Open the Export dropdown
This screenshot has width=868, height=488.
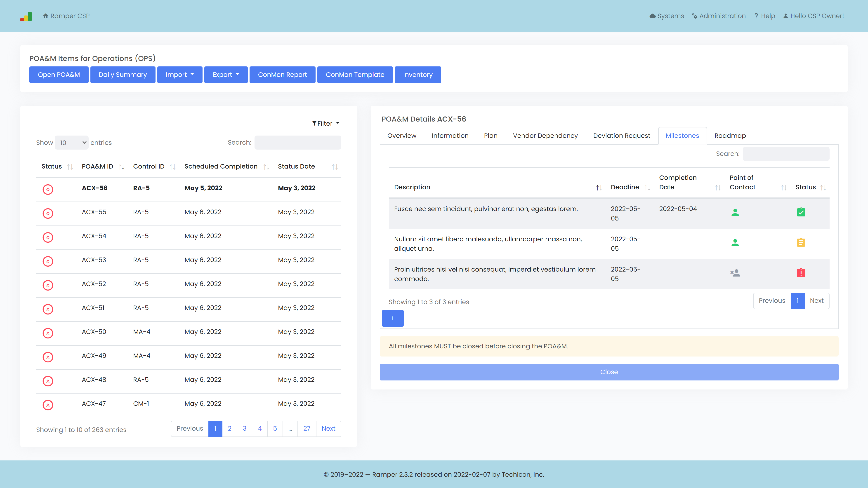[226, 74]
